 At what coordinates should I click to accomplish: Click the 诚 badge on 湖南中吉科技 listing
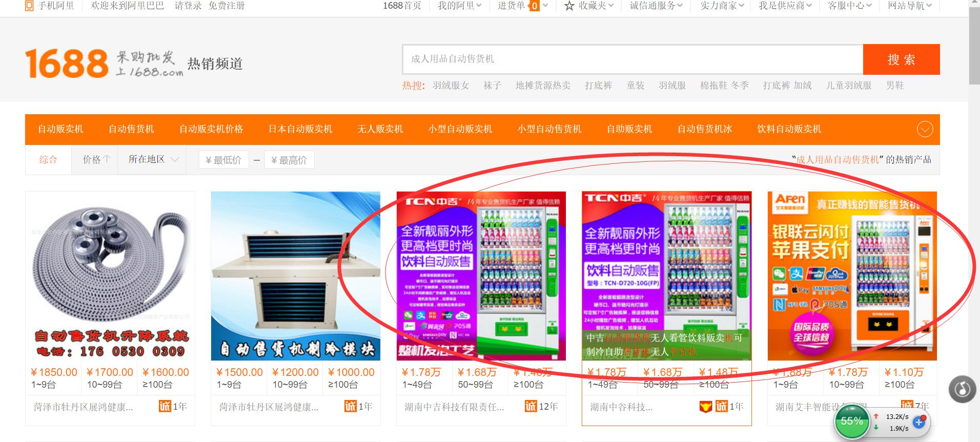coord(530,406)
